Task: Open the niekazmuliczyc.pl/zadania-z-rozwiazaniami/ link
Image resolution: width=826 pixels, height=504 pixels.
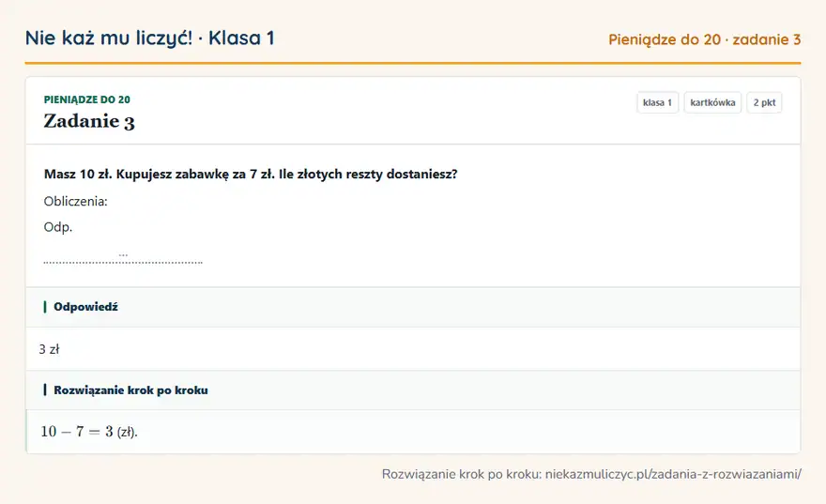Action: pos(673,474)
